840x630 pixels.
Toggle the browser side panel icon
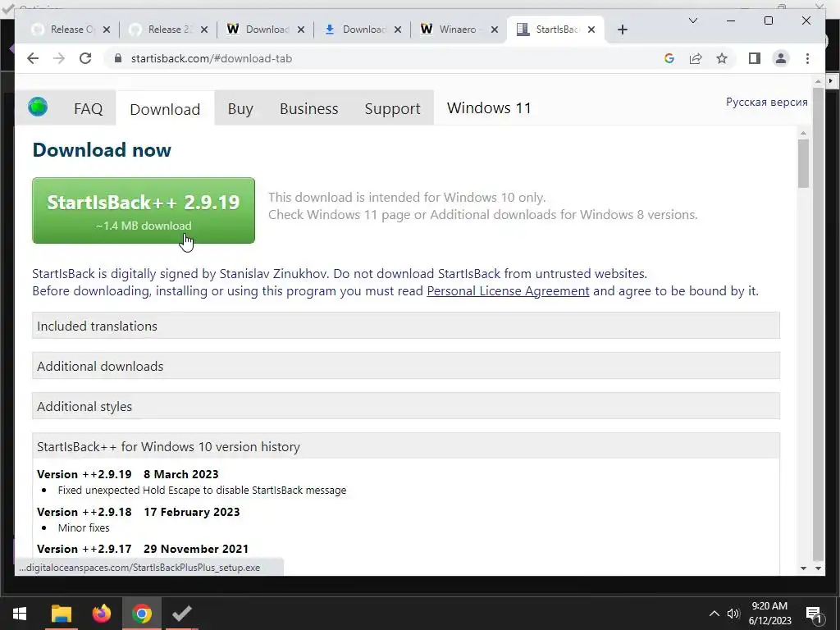[x=755, y=58]
